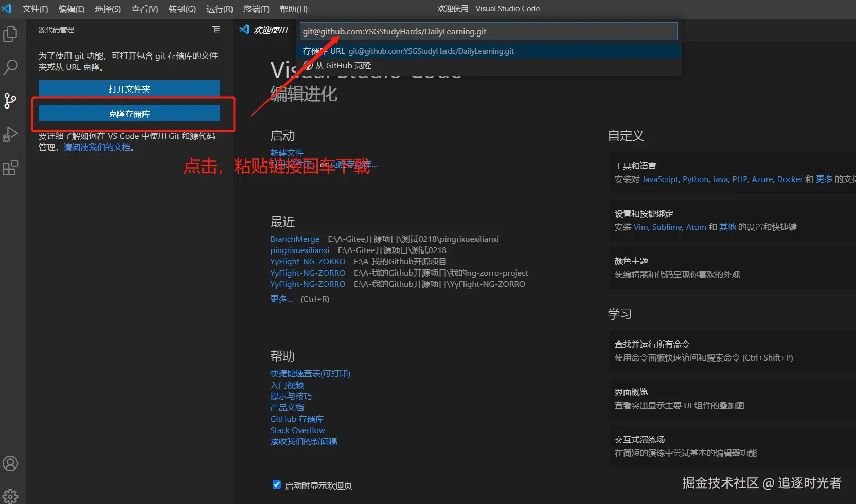Image resolution: width=856 pixels, height=504 pixels.
Task: Open the 设置和按键绑定 item
Action: tap(733, 220)
